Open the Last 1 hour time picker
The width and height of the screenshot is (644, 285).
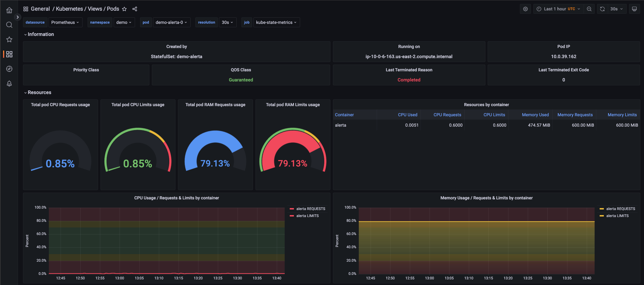(x=558, y=9)
